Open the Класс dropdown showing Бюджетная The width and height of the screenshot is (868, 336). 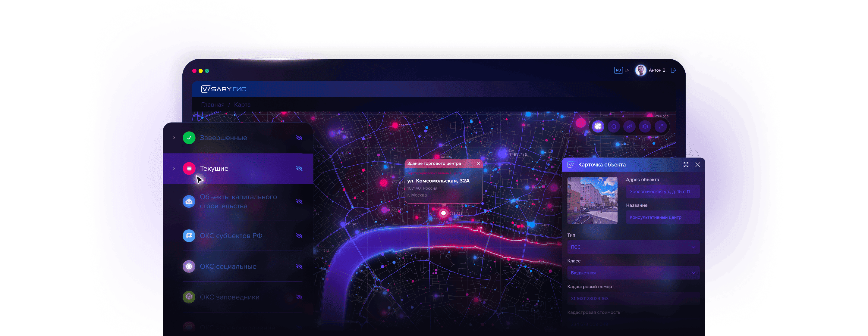click(633, 273)
